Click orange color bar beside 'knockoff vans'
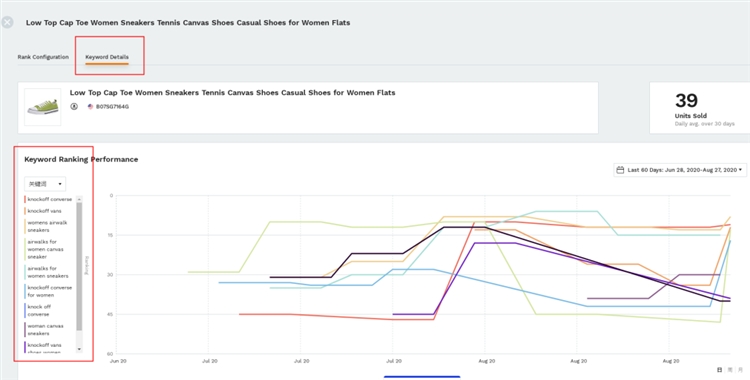Image resolution: width=750 pixels, height=380 pixels. tap(25, 211)
